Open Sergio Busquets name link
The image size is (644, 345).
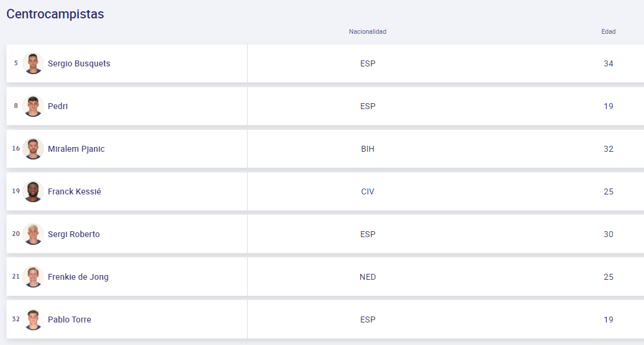pyautogui.click(x=79, y=63)
